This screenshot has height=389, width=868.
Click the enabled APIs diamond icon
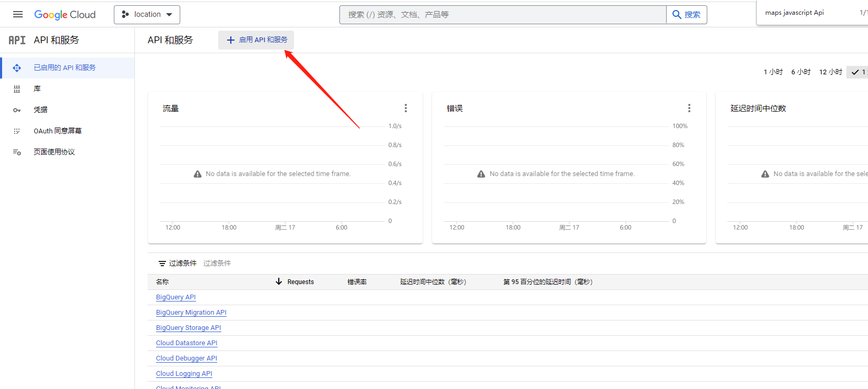coord(17,68)
